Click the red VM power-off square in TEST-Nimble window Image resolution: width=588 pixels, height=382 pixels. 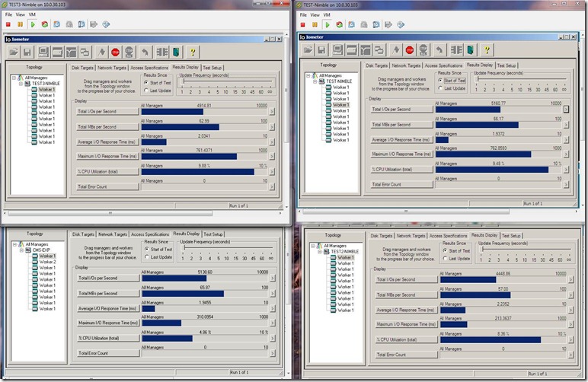point(305,24)
